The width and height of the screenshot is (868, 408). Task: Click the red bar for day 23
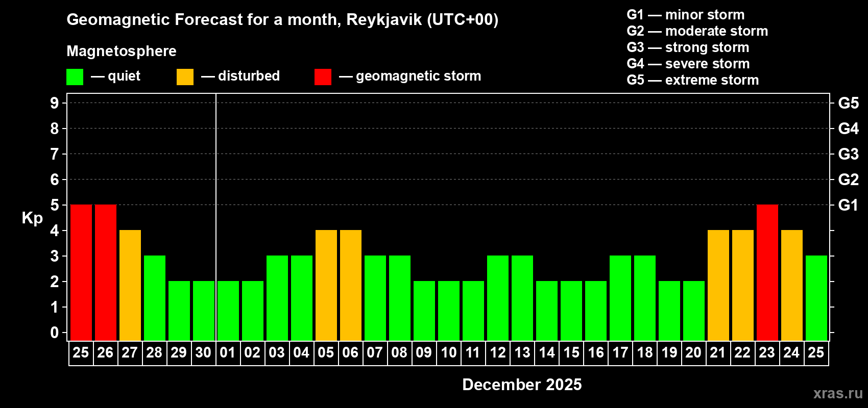click(767, 272)
